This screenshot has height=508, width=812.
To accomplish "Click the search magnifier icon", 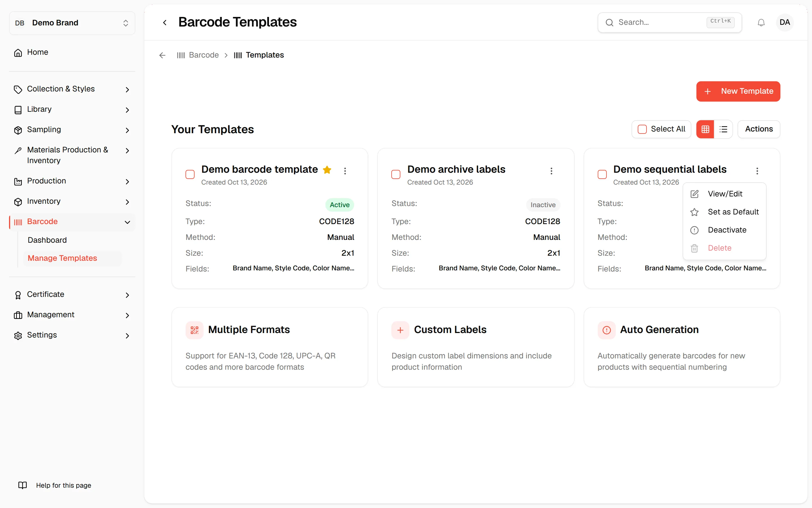I will tap(609, 23).
